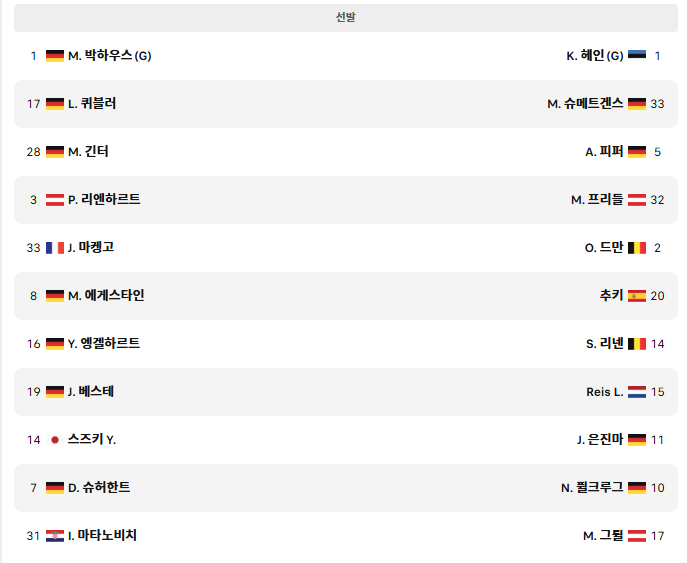Select the 선발 header tab
Viewport: 687px width, 563px height.
tap(346, 18)
